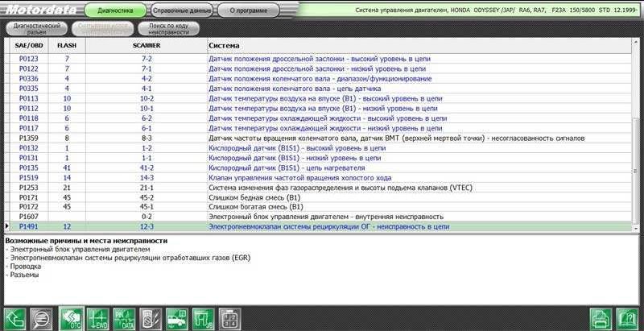Click scanner code 41-2 cell
The width and height of the screenshot is (644, 331).
pyautogui.click(x=147, y=168)
